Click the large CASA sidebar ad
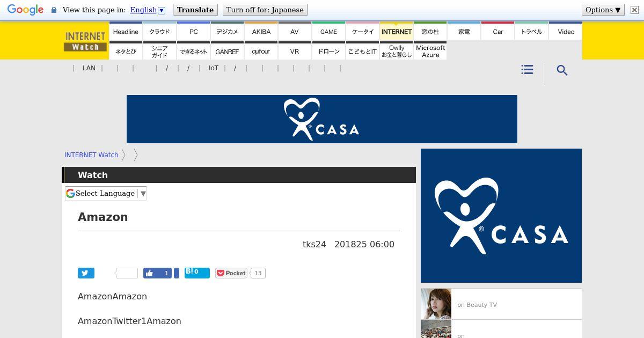This screenshot has width=644, height=338. tap(501, 216)
